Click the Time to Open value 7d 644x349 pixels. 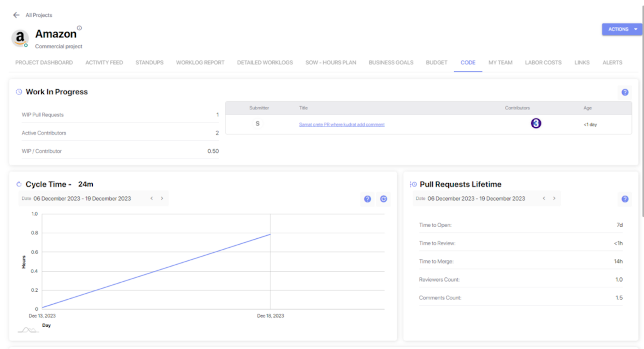pos(619,225)
